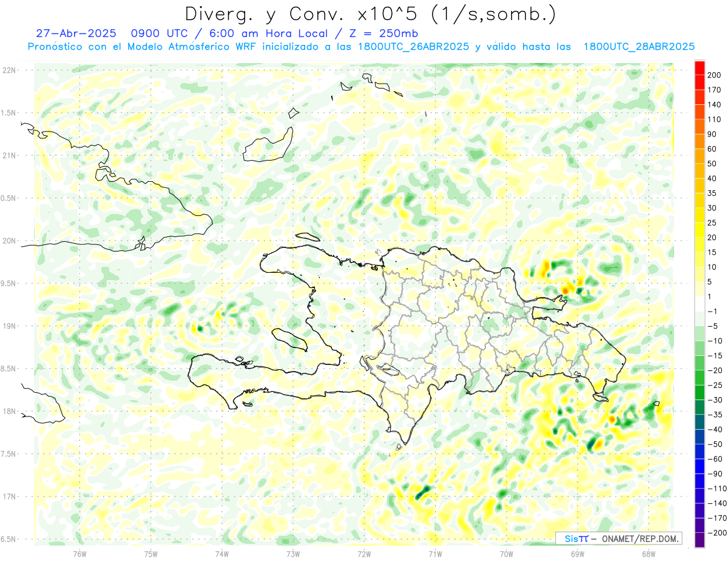Click the positive '90' colorbar label
The image size is (728, 562).
point(712,134)
